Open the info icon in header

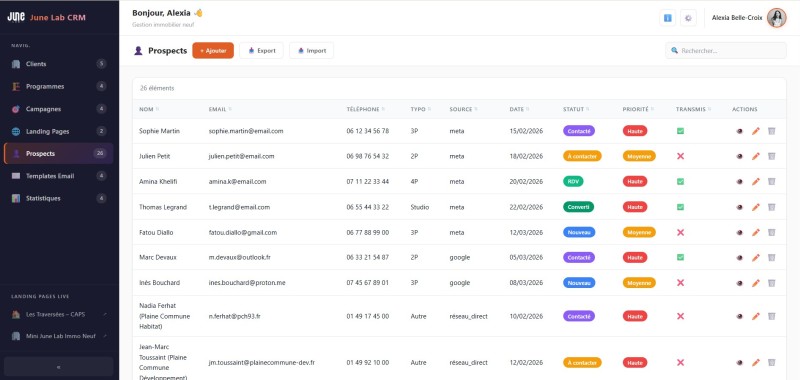tap(667, 18)
